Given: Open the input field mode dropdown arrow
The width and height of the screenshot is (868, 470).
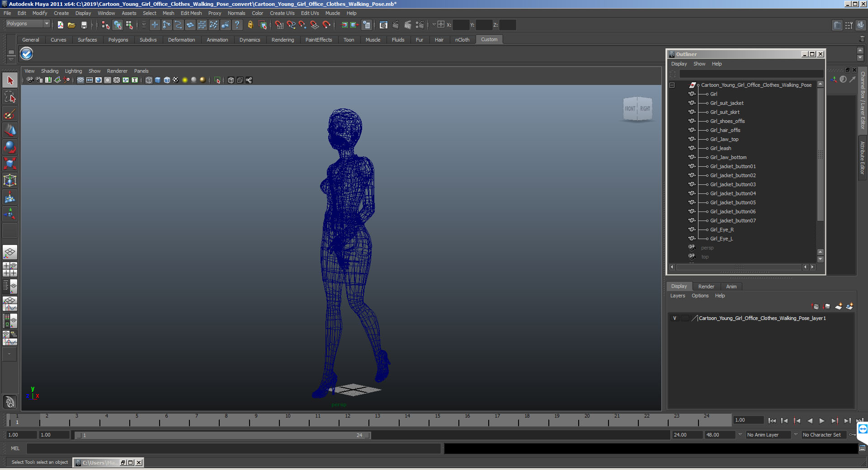Looking at the screenshot, I should tap(434, 25).
